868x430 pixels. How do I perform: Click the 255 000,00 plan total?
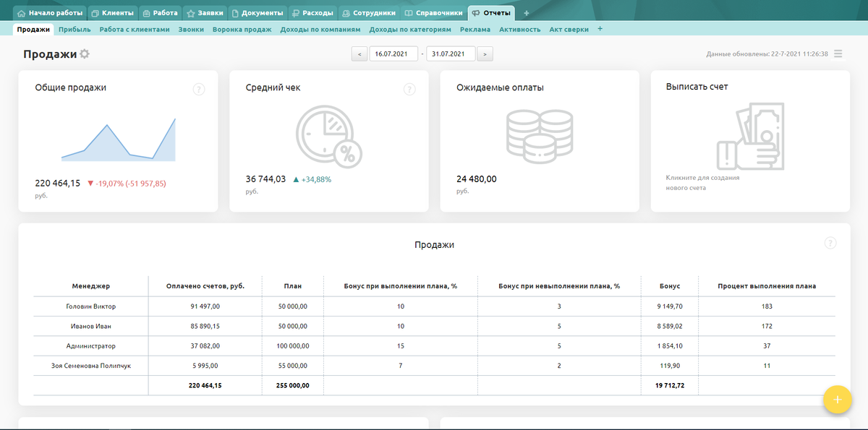tap(293, 385)
